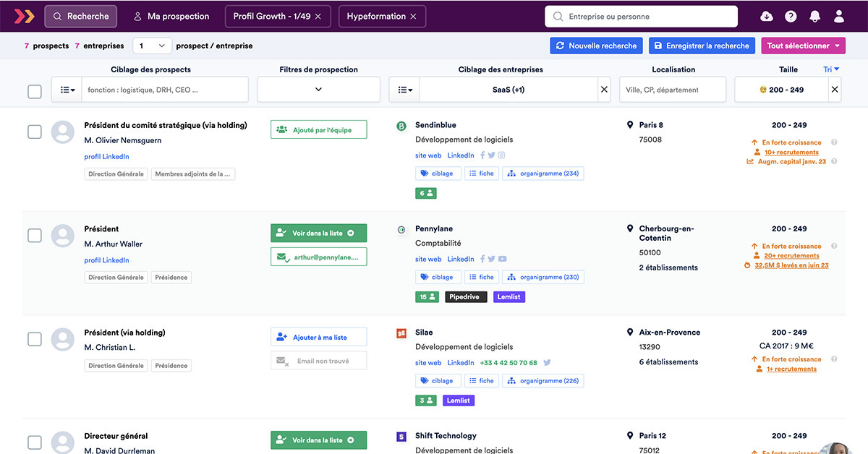Click the cloud download icon
Viewport: 868px width, 454px height.
(x=767, y=17)
